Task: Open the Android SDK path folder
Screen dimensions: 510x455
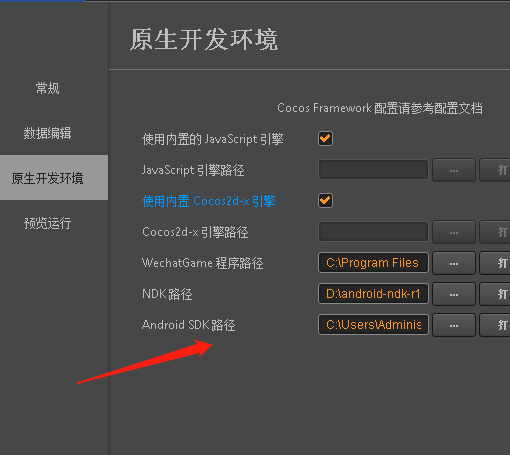Action: tap(495, 325)
